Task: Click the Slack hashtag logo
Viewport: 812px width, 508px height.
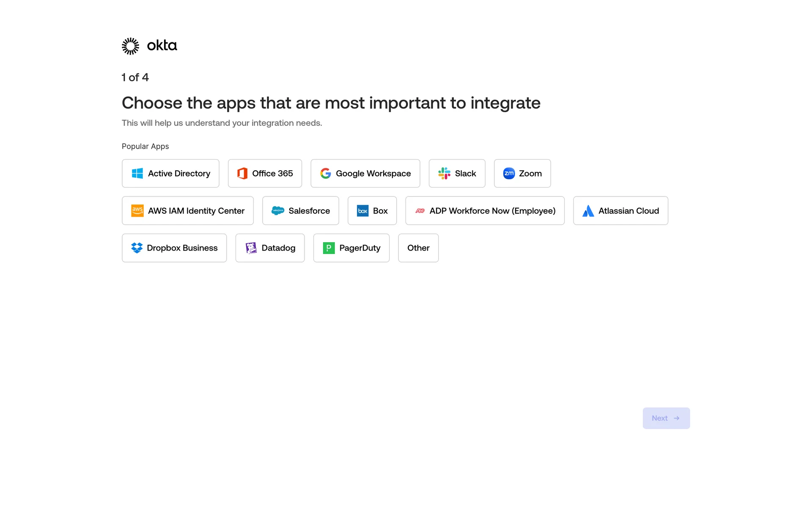Action: point(444,173)
